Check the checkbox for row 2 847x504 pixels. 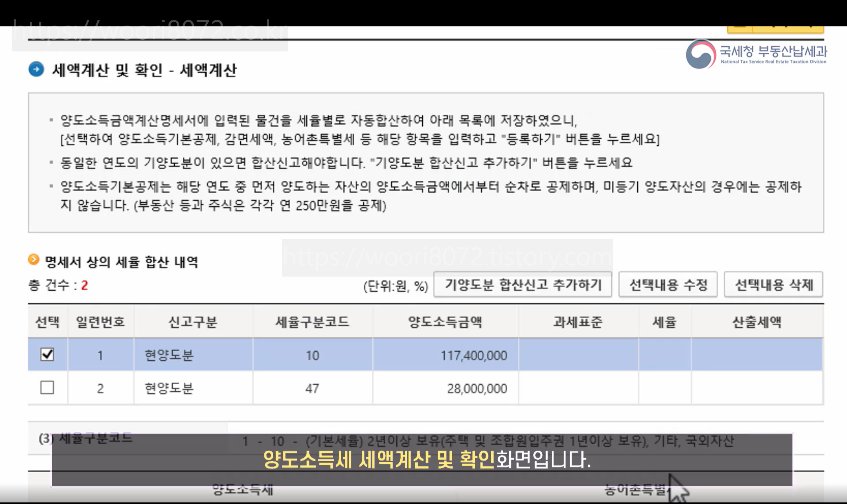point(47,387)
